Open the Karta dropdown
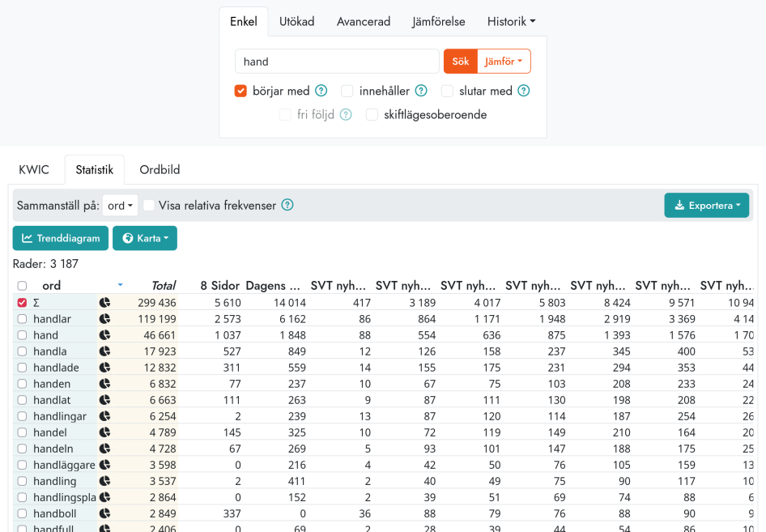Viewport: 766px width, 532px height. [x=145, y=238]
